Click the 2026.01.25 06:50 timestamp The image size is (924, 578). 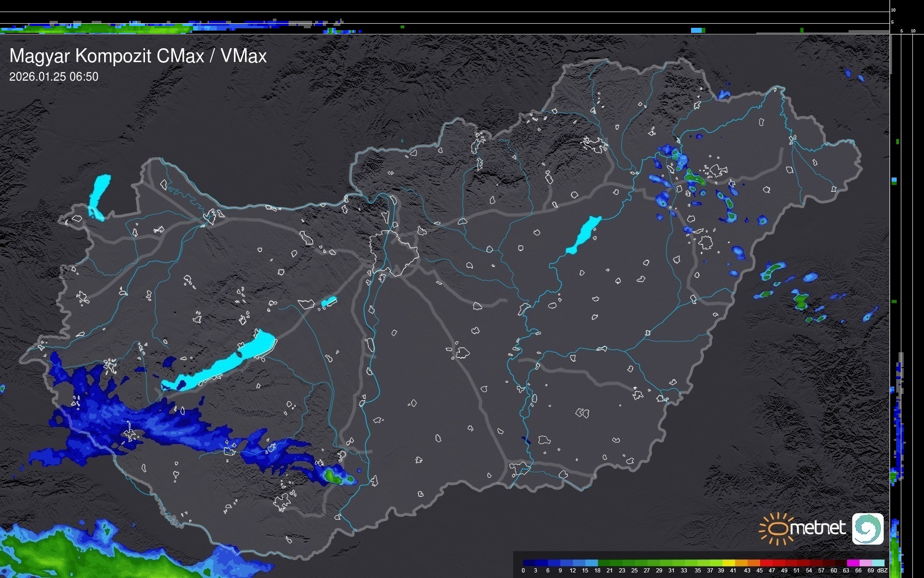(x=54, y=77)
